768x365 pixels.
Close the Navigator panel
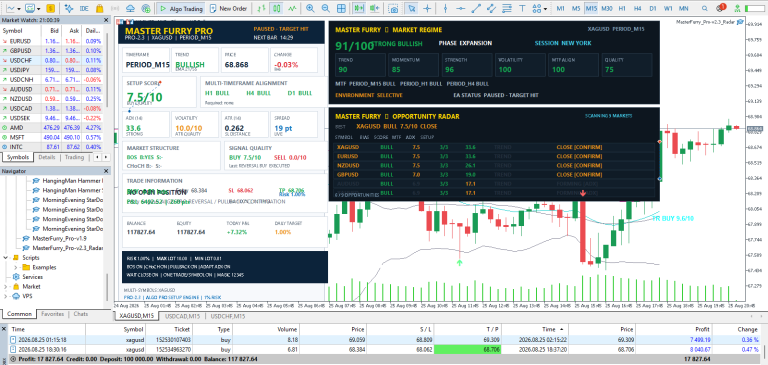[106, 171]
